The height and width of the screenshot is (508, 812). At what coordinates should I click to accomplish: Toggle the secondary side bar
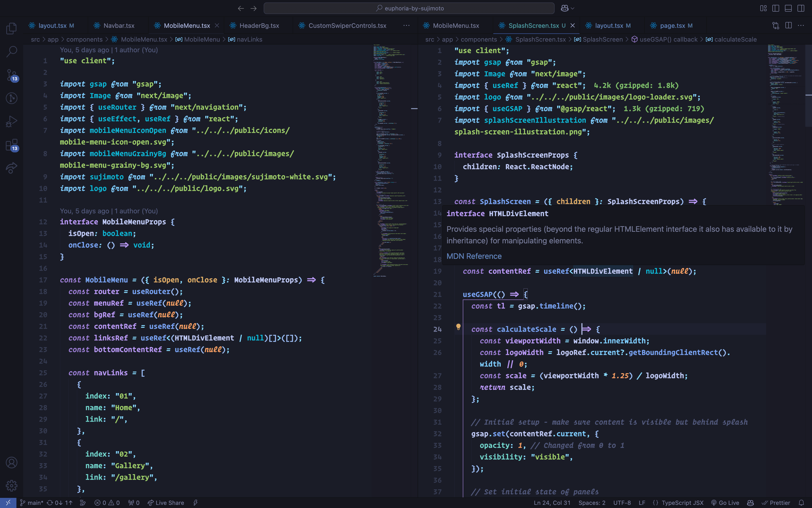tap(801, 8)
